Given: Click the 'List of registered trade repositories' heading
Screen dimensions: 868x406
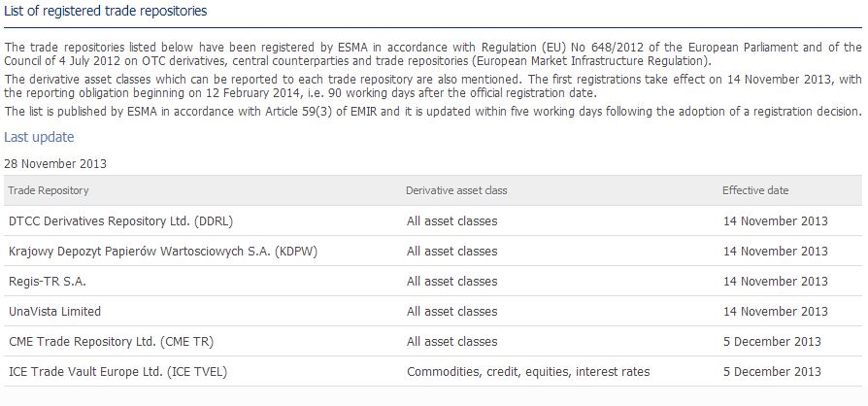Looking at the screenshot, I should [106, 11].
